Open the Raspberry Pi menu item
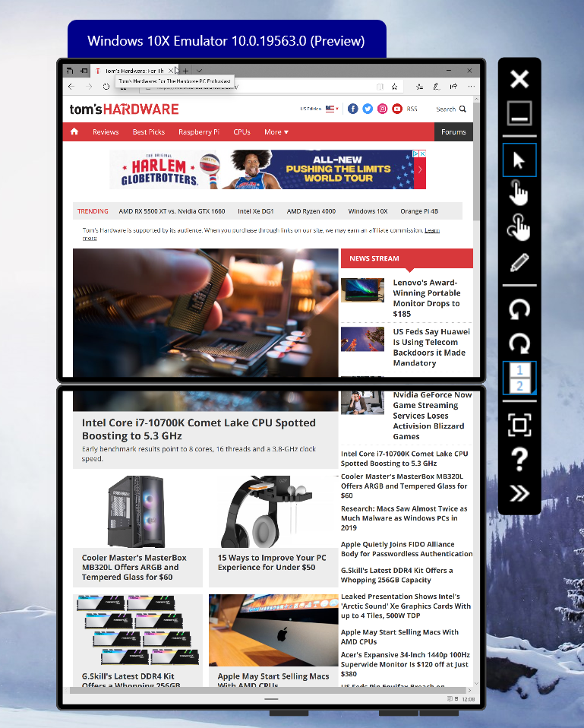 coord(199,132)
